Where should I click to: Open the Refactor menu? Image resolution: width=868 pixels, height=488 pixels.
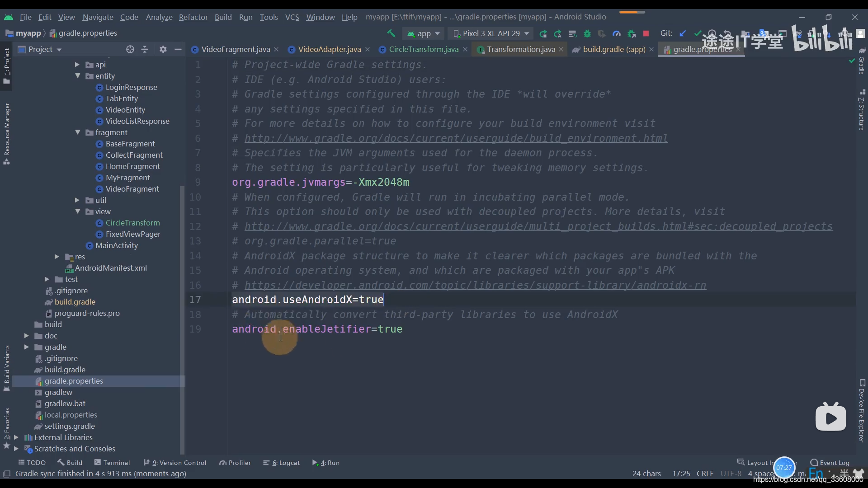point(193,17)
